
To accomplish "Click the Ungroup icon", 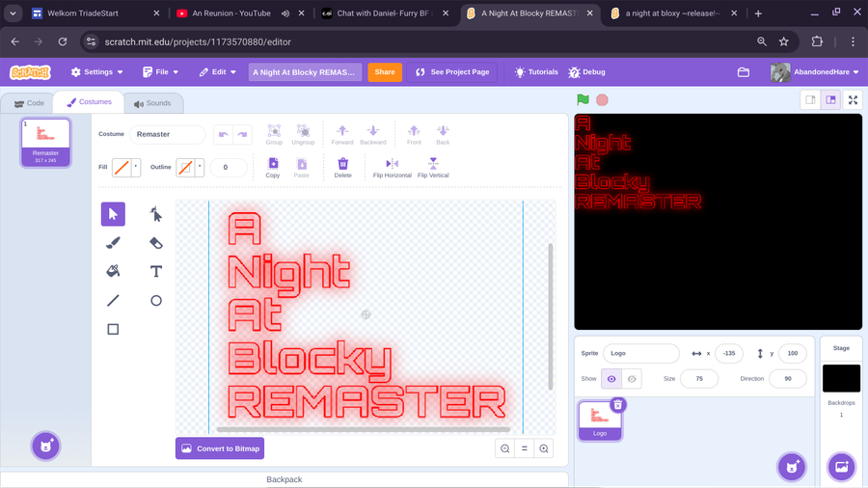I will 303,134.
